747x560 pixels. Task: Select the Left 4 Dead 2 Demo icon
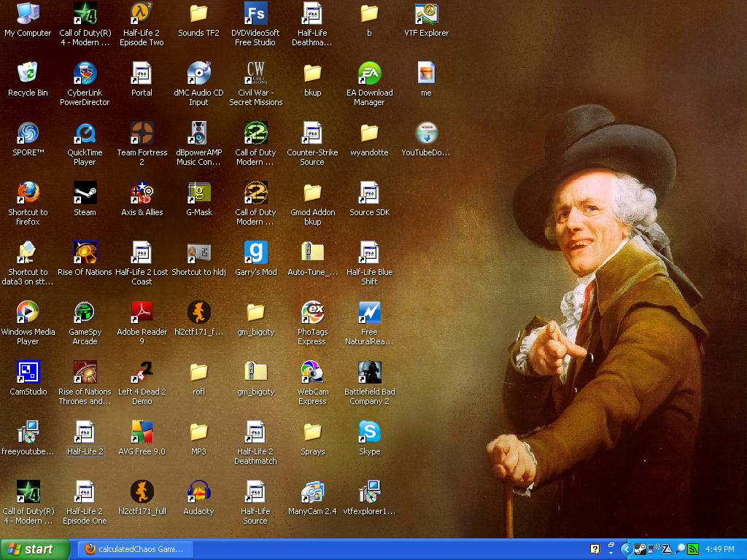pos(142,373)
